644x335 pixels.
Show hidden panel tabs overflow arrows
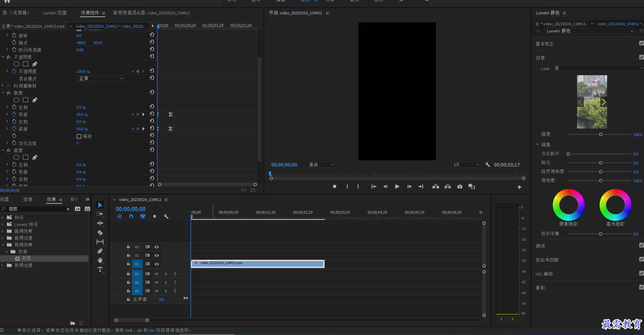pos(87,199)
